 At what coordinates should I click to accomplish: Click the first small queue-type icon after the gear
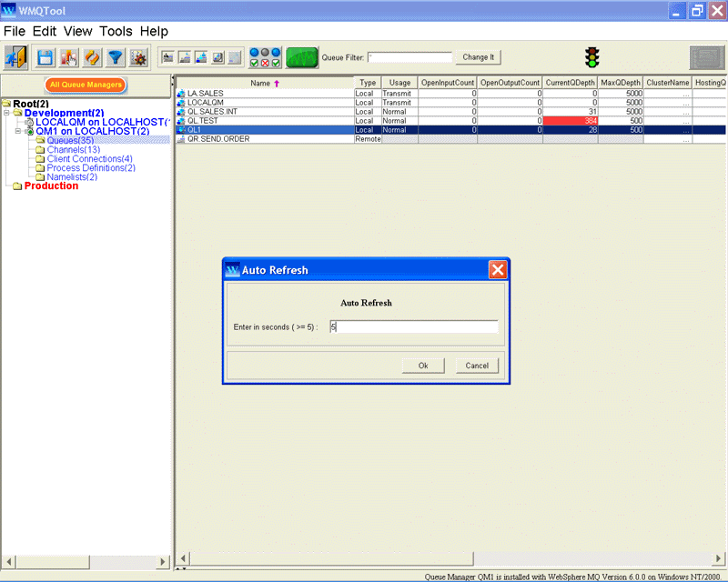[x=167, y=57]
